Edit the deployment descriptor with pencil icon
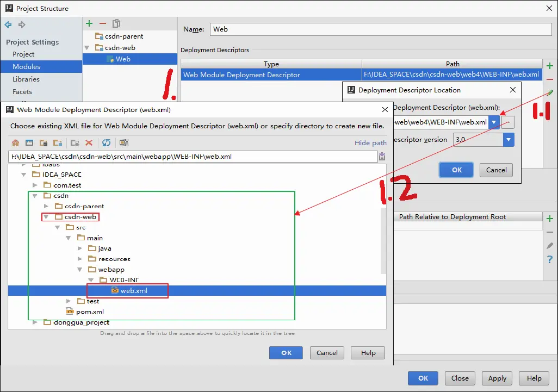Viewport: 558px width, 392px height. [550, 93]
